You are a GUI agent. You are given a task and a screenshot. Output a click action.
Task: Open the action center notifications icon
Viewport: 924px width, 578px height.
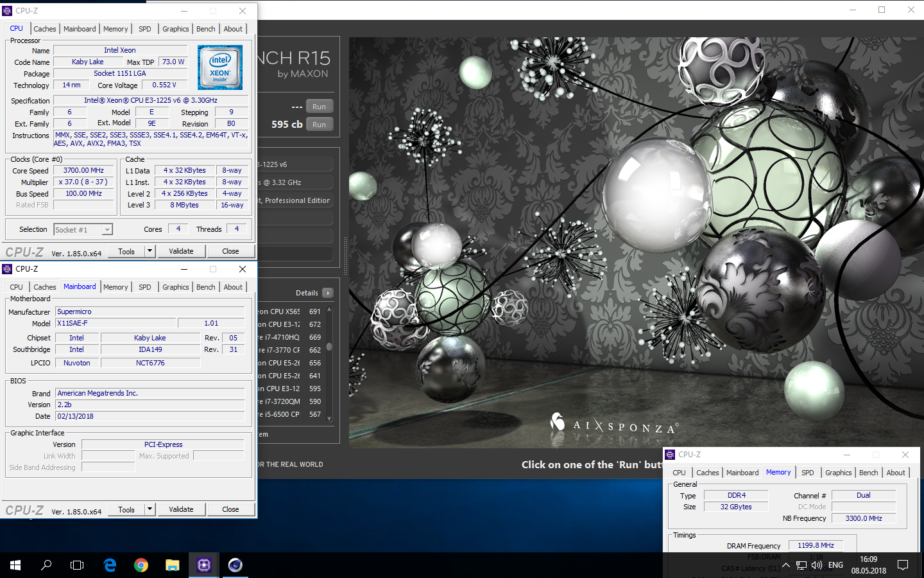click(x=903, y=565)
